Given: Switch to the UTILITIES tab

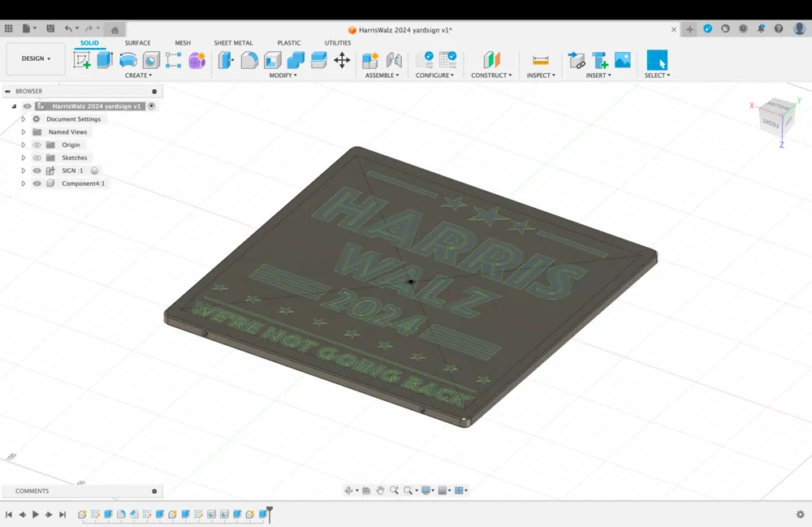Looking at the screenshot, I should [x=338, y=43].
